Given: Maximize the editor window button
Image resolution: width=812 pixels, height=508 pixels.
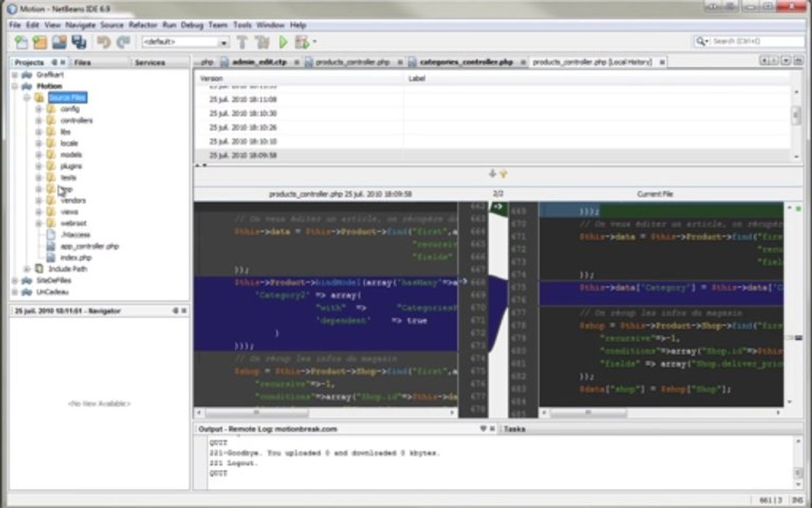Looking at the screenshot, I should (798, 61).
